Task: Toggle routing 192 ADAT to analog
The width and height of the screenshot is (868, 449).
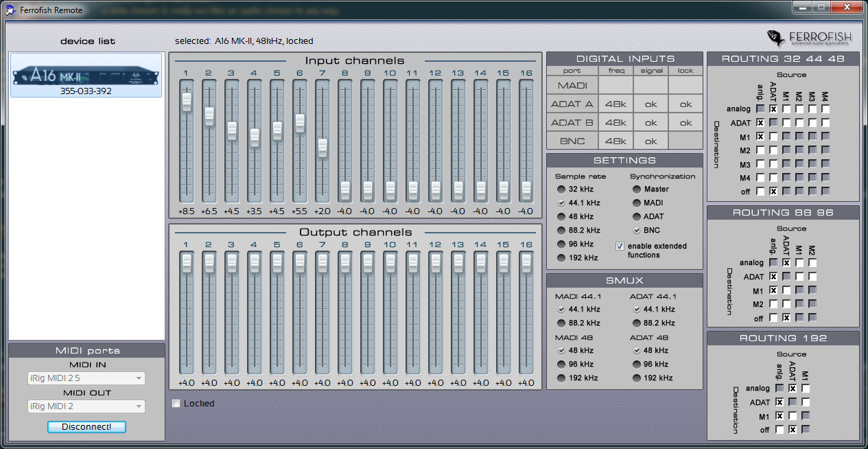Action: tap(793, 388)
